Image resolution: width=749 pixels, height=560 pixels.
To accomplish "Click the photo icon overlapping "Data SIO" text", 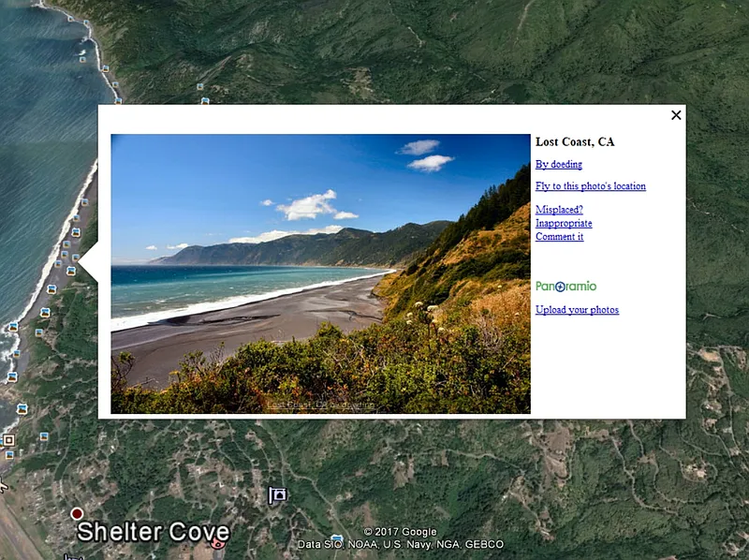I will tap(337, 539).
